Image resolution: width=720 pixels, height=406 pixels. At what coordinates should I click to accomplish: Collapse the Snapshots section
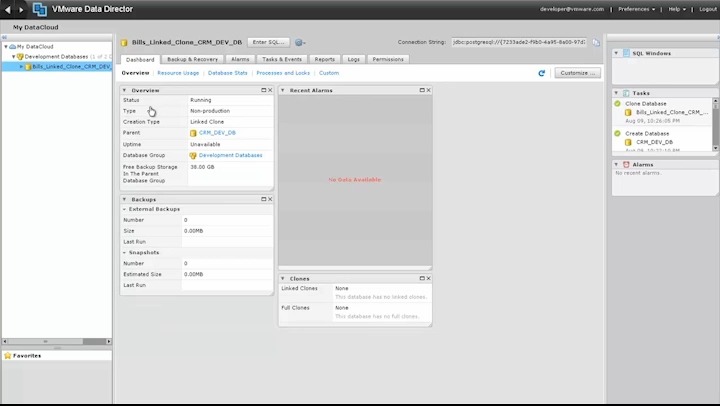[x=124, y=252]
